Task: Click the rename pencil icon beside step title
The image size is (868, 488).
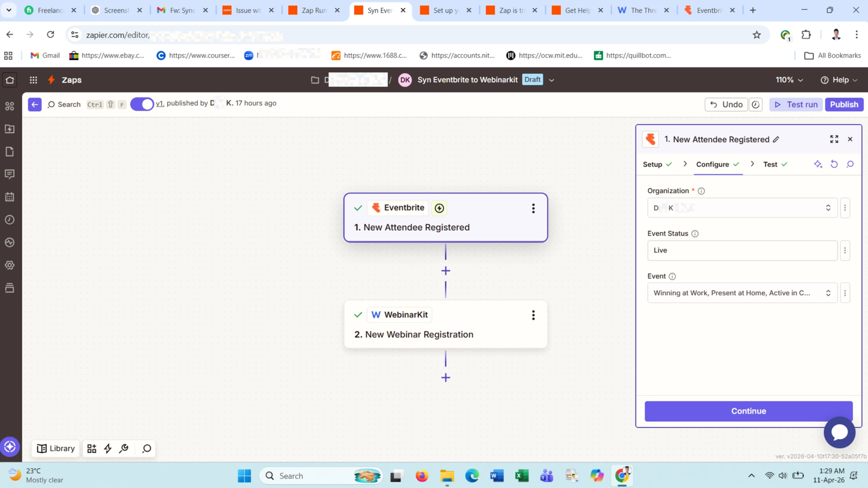Action: [x=776, y=140]
